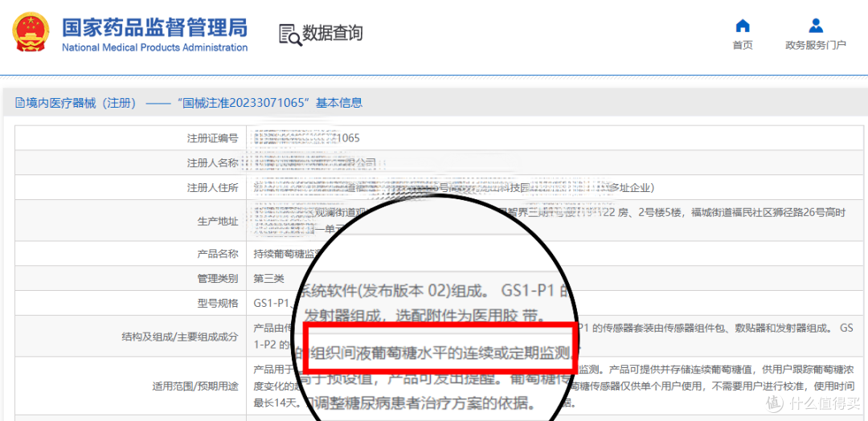
Task: Click the national emblem logo
Action: tap(31, 34)
